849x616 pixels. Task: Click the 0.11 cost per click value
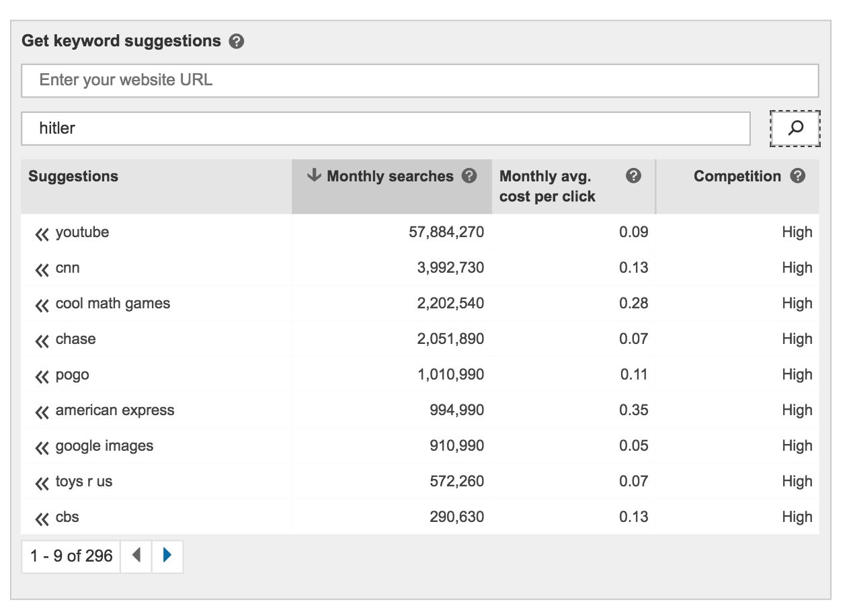coord(634,375)
